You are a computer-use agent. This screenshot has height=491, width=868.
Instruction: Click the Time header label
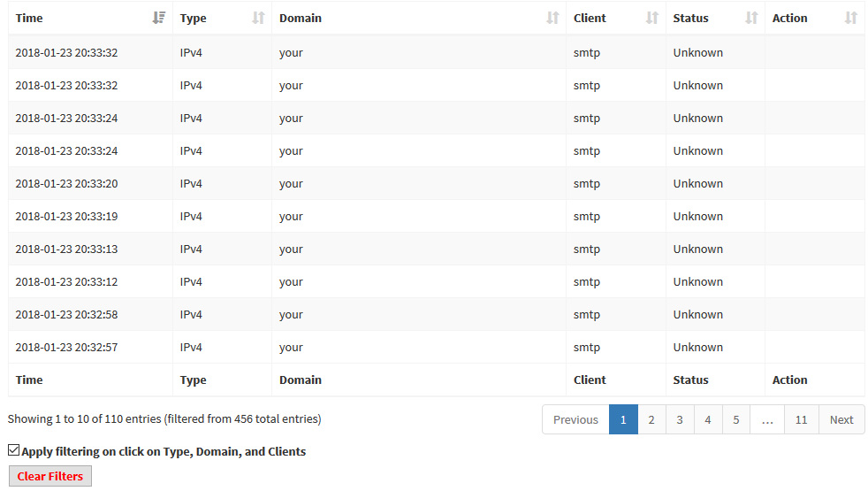pyautogui.click(x=29, y=18)
